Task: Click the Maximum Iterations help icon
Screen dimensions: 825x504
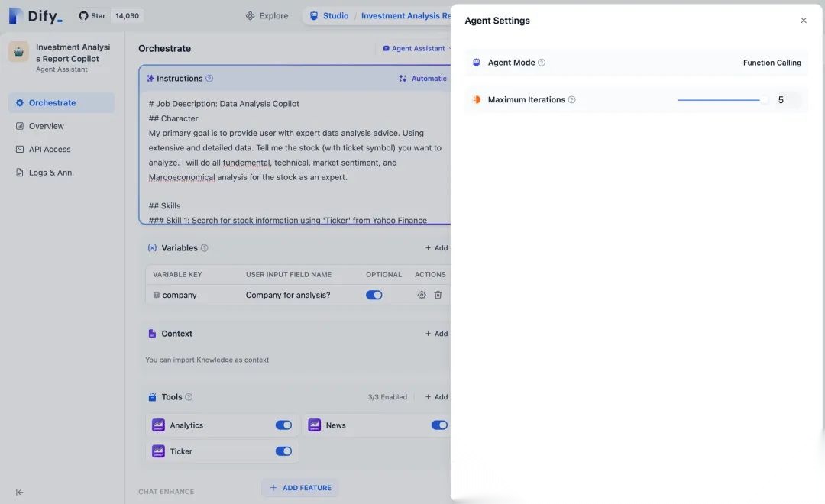Action: click(572, 99)
